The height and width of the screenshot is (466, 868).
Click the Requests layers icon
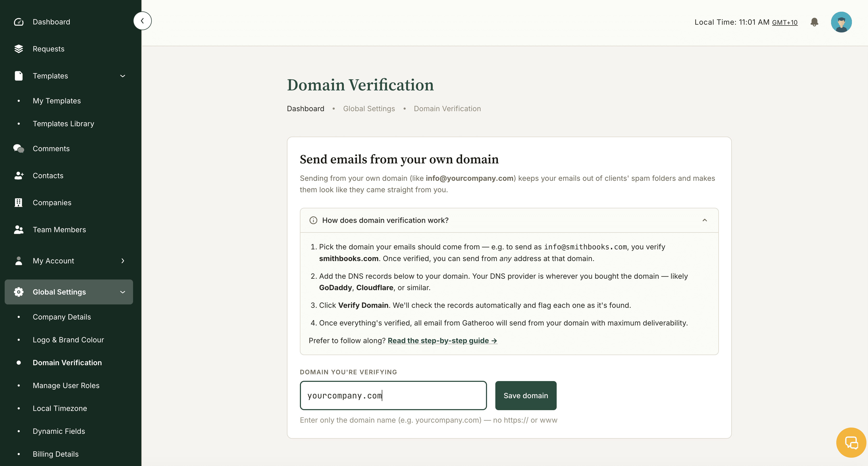(19, 49)
